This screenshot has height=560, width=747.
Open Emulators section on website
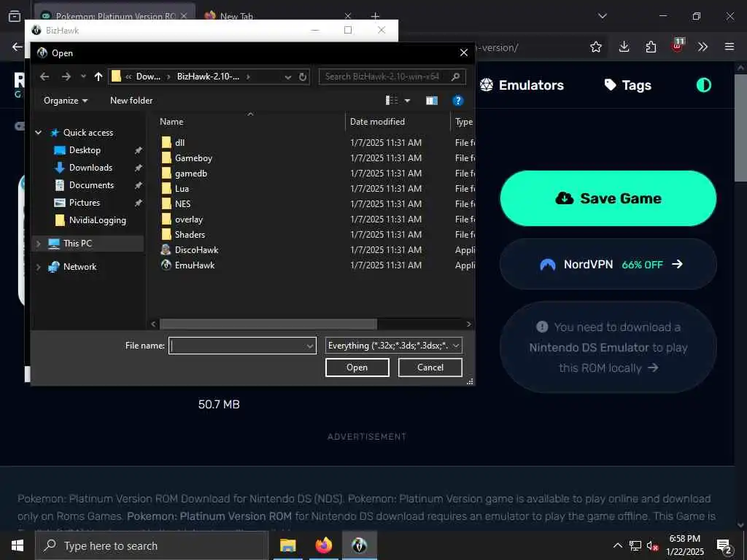coord(522,85)
